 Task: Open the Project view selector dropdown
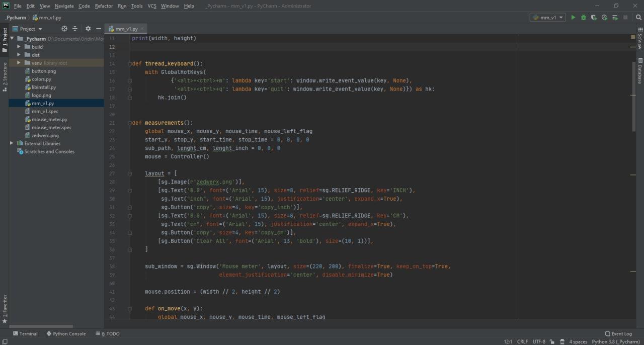pyautogui.click(x=28, y=29)
